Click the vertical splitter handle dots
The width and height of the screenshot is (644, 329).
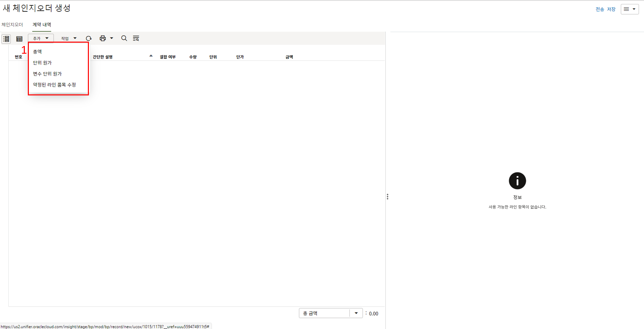pyautogui.click(x=387, y=197)
